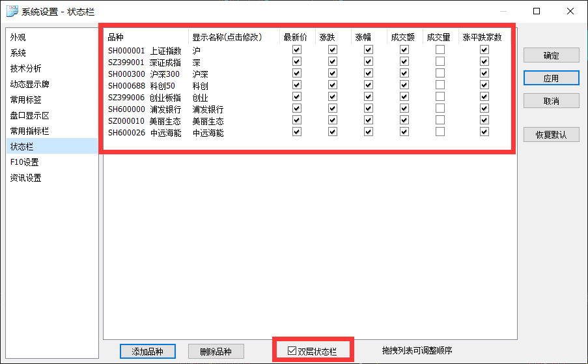
Task: Uncheck 成交额 for 美丽生态 row
Action: [x=404, y=120]
